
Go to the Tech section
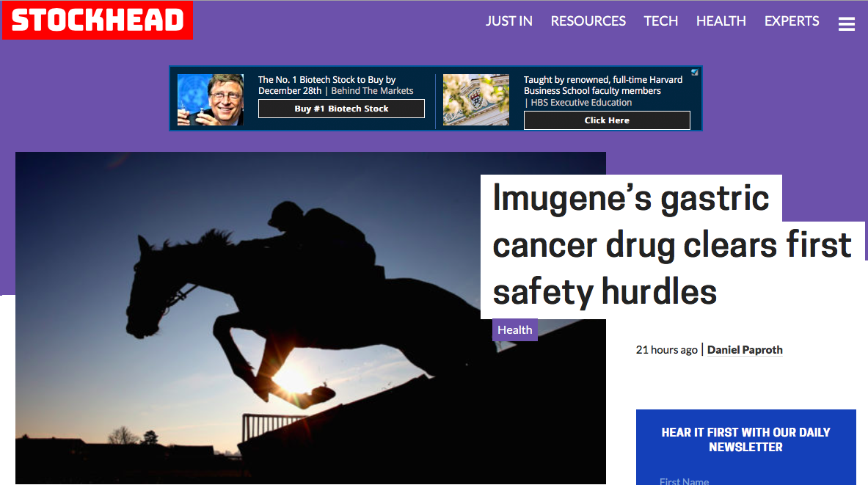(x=660, y=21)
